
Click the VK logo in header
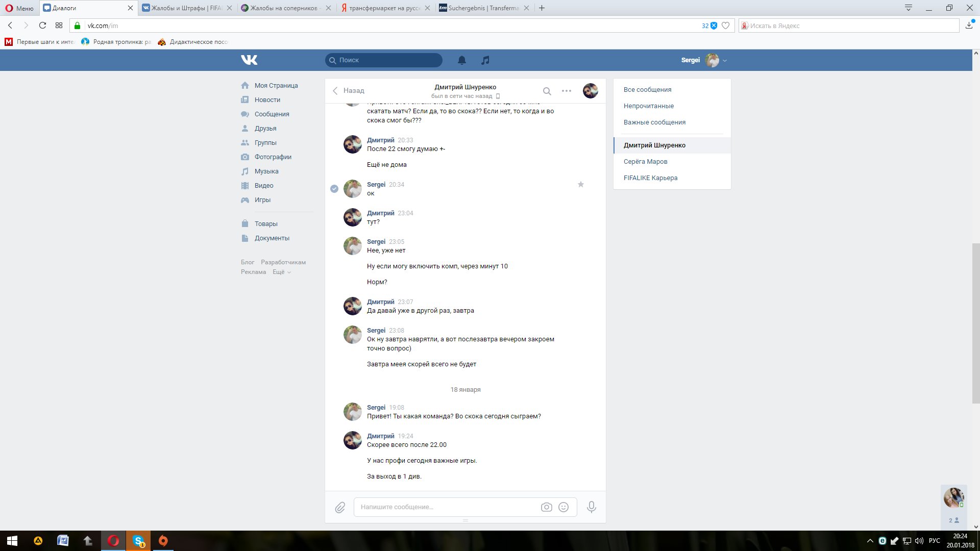[249, 60]
